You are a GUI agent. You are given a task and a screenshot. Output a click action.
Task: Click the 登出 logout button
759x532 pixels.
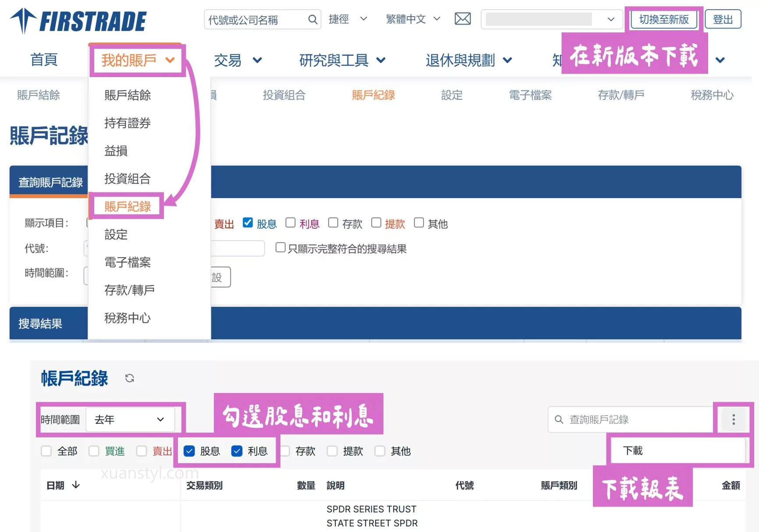click(x=723, y=19)
